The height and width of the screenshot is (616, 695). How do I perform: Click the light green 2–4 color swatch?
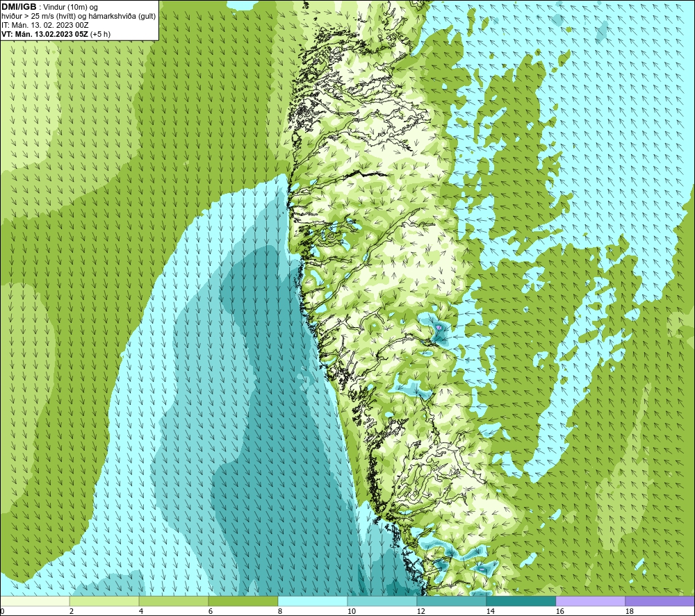coord(104,601)
